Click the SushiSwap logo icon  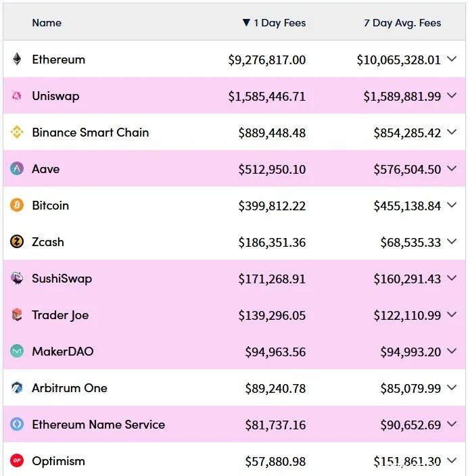pos(17,279)
